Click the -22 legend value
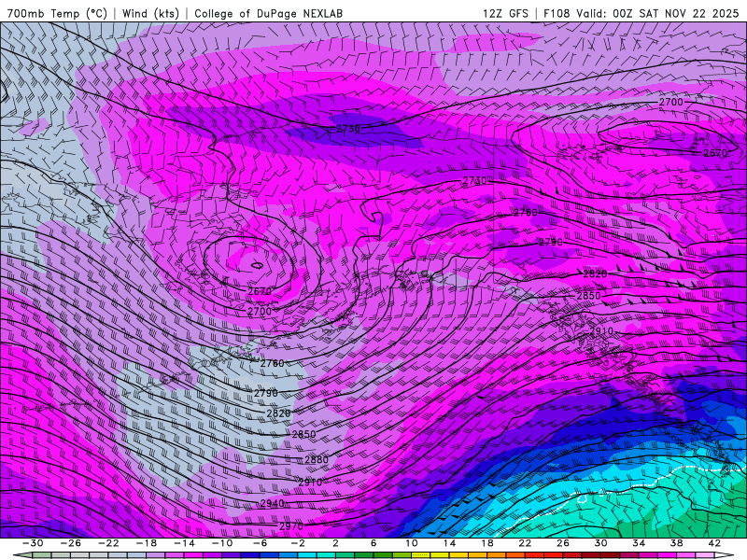Screen dimensions: 747x560 (108, 543)
